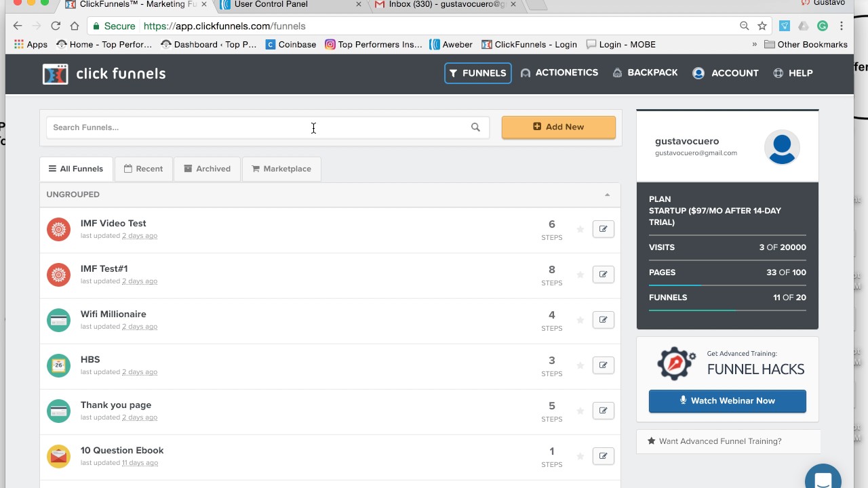Favorite the HBS funnel with star

pyautogui.click(x=580, y=365)
